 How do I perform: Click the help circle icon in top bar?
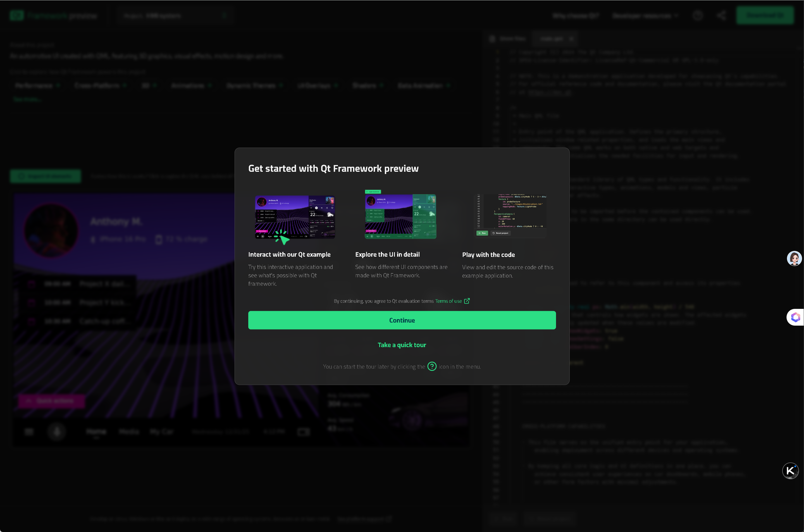point(698,16)
